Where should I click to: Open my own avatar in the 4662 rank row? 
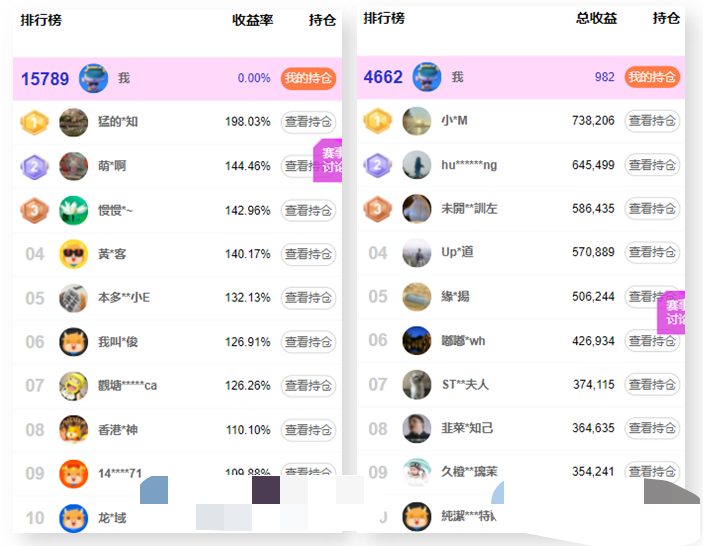426,77
